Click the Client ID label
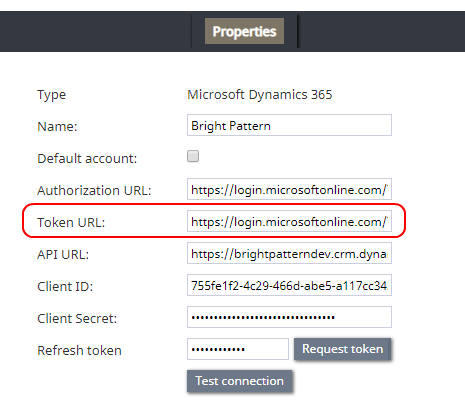Screen dimensions: 465x409 click(65, 286)
